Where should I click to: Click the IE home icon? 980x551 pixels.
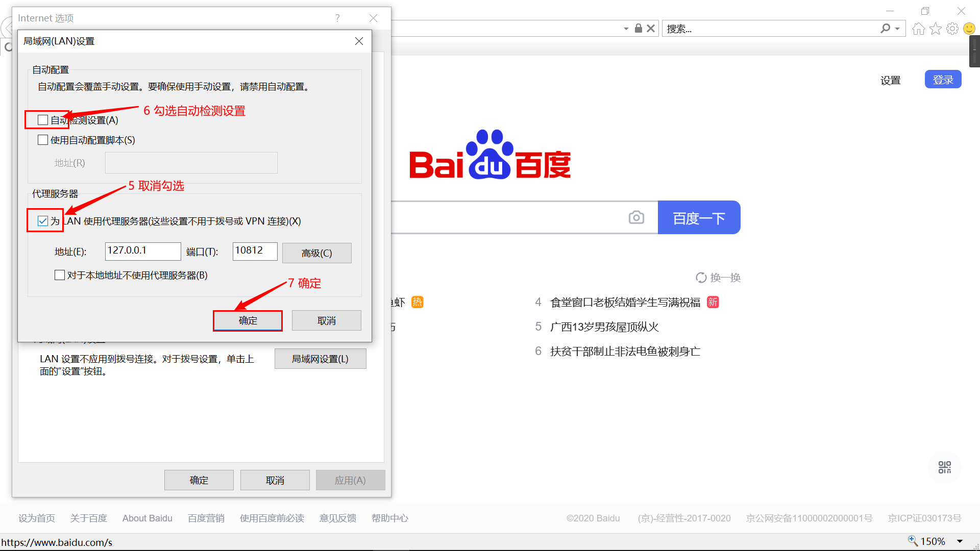click(x=918, y=29)
